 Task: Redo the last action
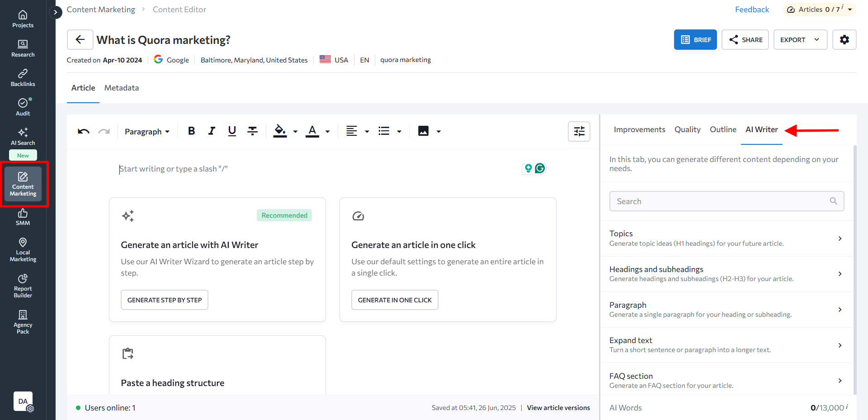[104, 131]
